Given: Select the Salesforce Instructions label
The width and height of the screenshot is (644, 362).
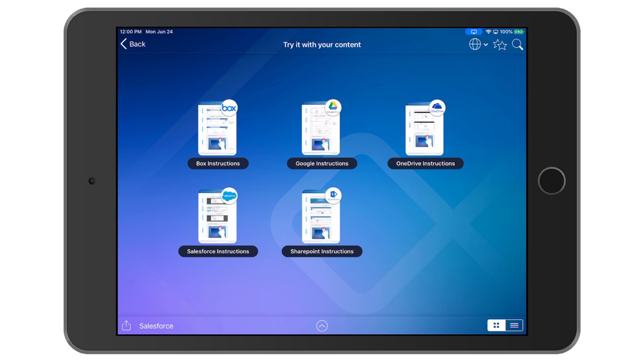Looking at the screenshot, I should 218,251.
